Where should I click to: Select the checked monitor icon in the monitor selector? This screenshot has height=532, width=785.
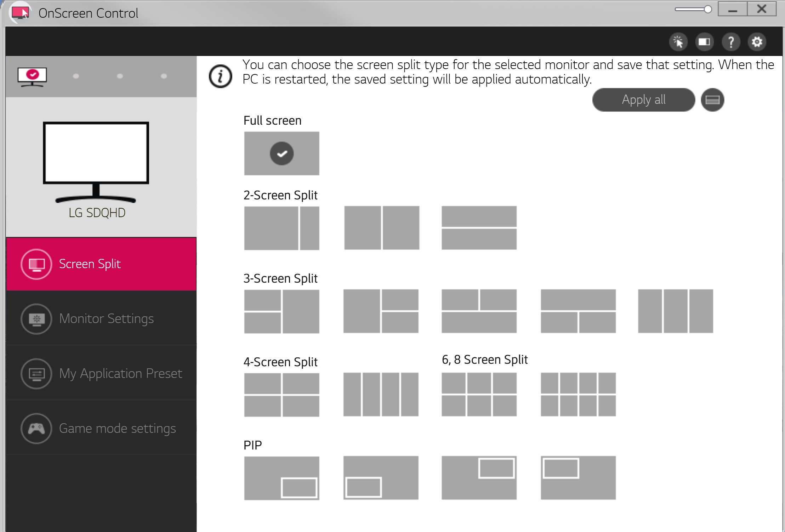(x=32, y=77)
